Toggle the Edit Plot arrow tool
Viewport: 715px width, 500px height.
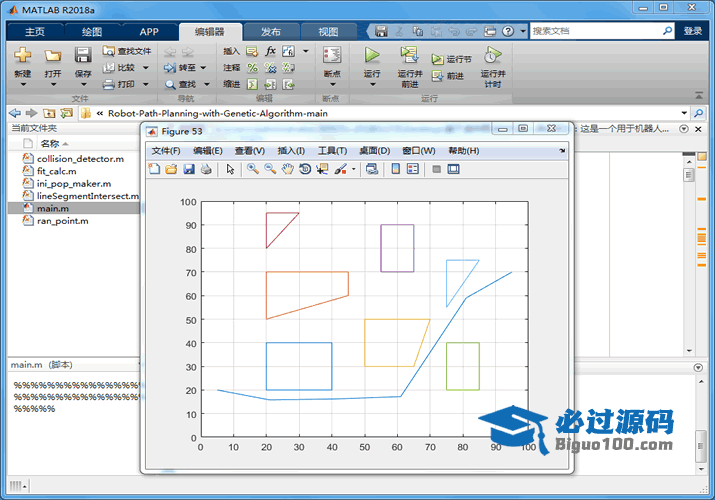pyautogui.click(x=230, y=169)
